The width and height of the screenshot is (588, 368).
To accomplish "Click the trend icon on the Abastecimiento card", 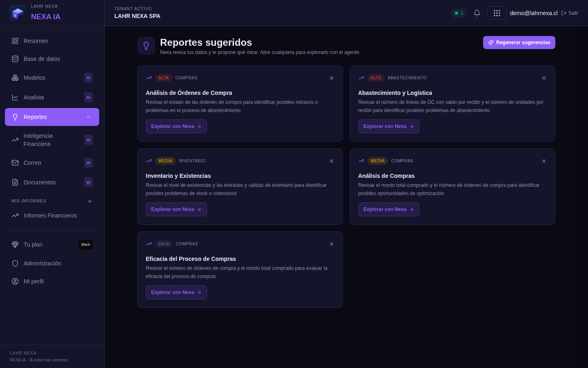I will click(361, 78).
